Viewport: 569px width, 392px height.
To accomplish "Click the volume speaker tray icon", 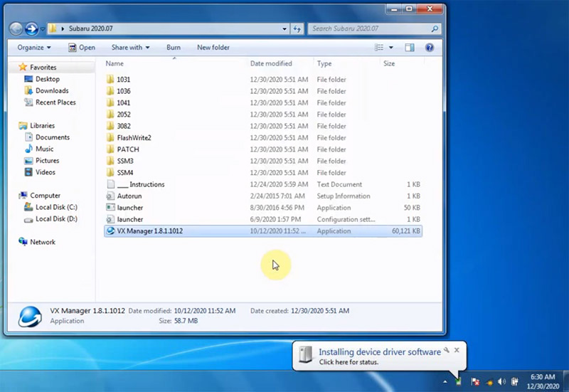I will click(x=502, y=382).
